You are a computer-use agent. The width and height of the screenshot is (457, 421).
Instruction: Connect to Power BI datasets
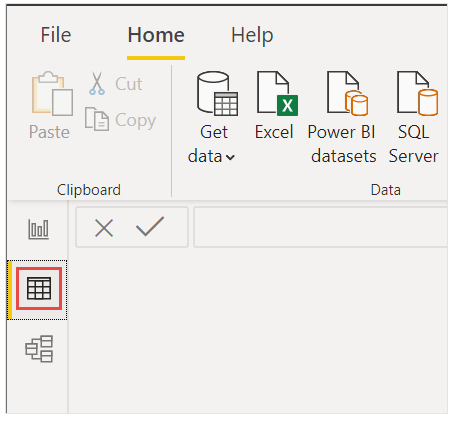click(x=343, y=117)
